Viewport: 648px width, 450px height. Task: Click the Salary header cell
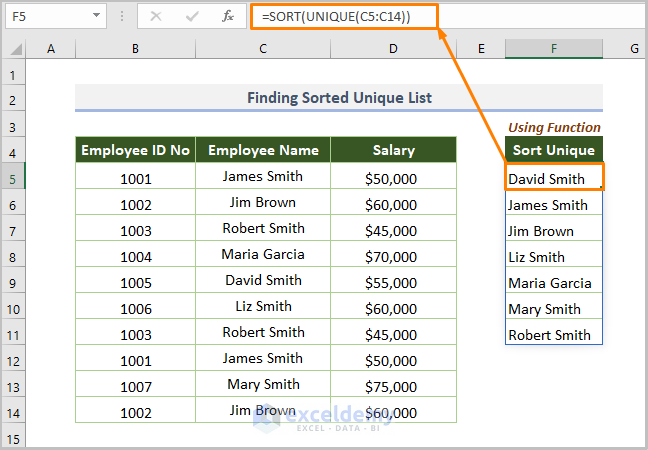pyautogui.click(x=393, y=150)
